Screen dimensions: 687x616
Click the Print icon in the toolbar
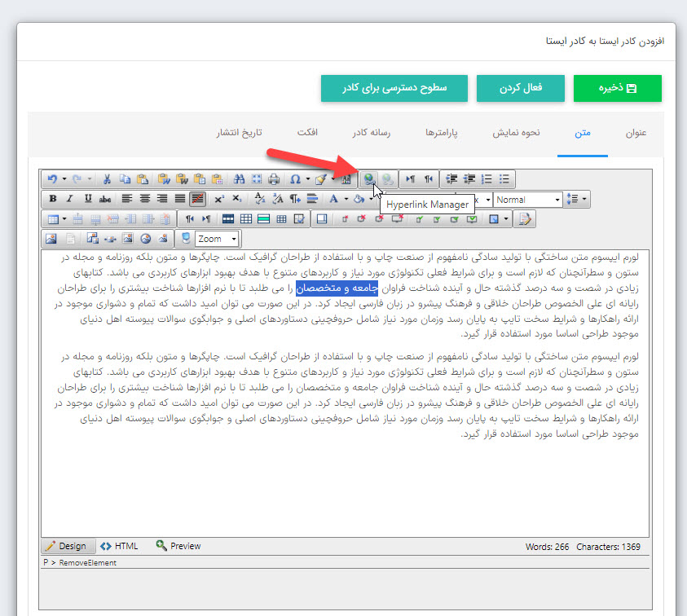pos(275,178)
